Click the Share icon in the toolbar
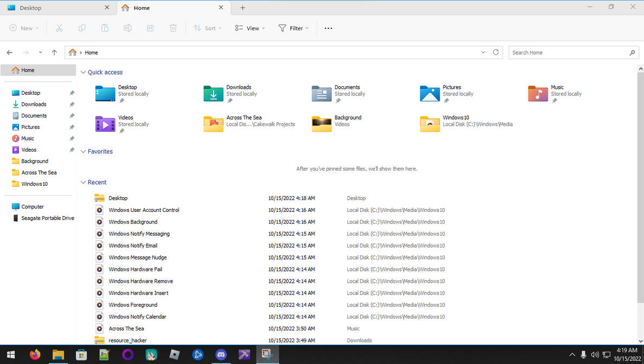This screenshot has width=644, height=364. pyautogui.click(x=150, y=28)
